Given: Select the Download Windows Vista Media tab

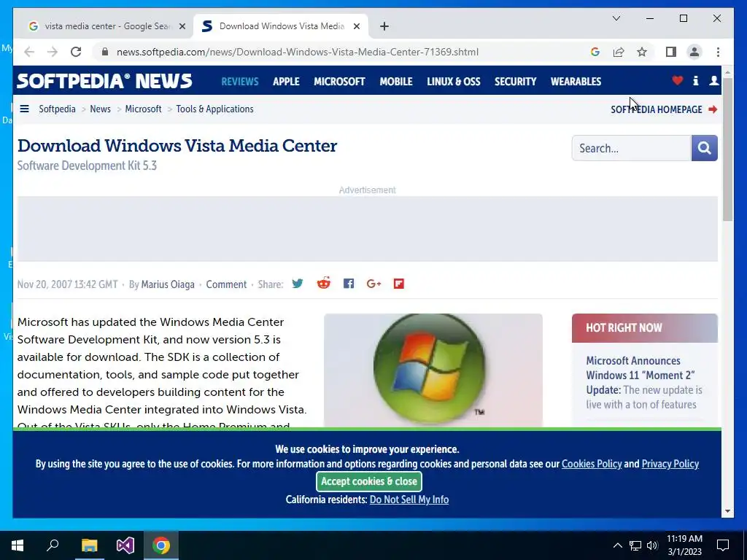Looking at the screenshot, I should [x=281, y=26].
